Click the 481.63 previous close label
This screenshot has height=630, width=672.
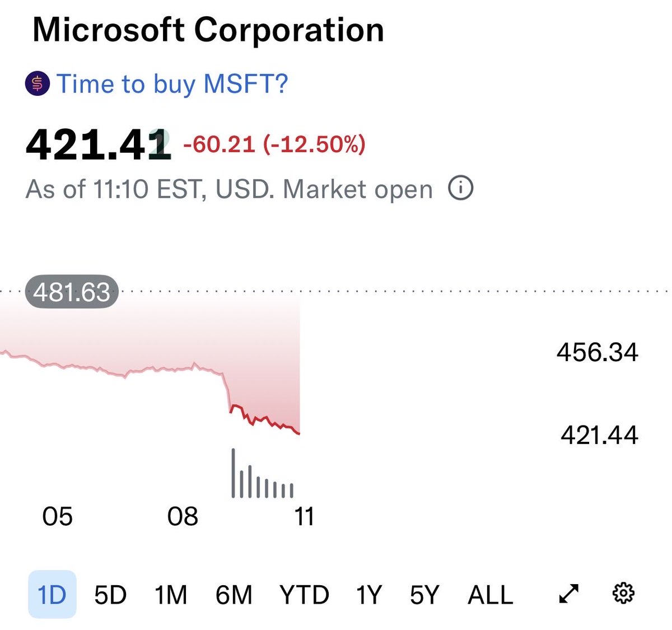(x=72, y=292)
